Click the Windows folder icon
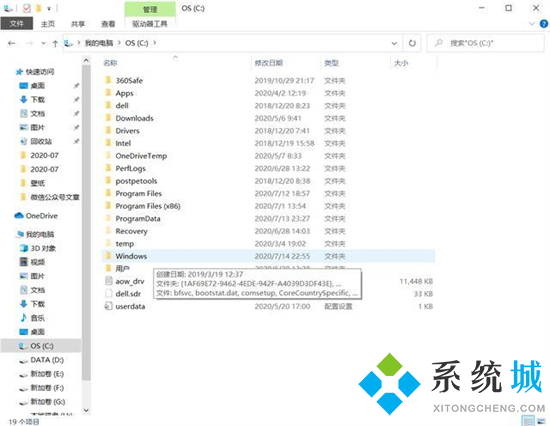The image size is (550, 426). point(108,256)
